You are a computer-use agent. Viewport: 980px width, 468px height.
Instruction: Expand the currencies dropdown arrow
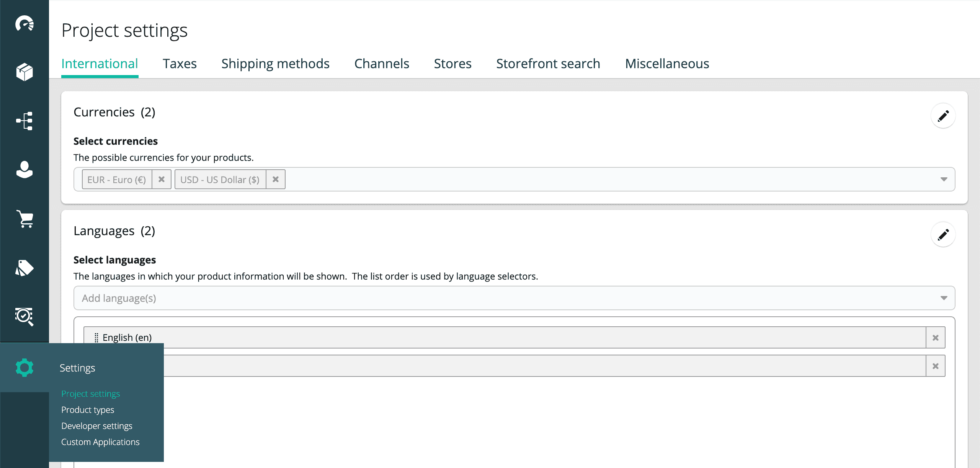[x=944, y=179]
